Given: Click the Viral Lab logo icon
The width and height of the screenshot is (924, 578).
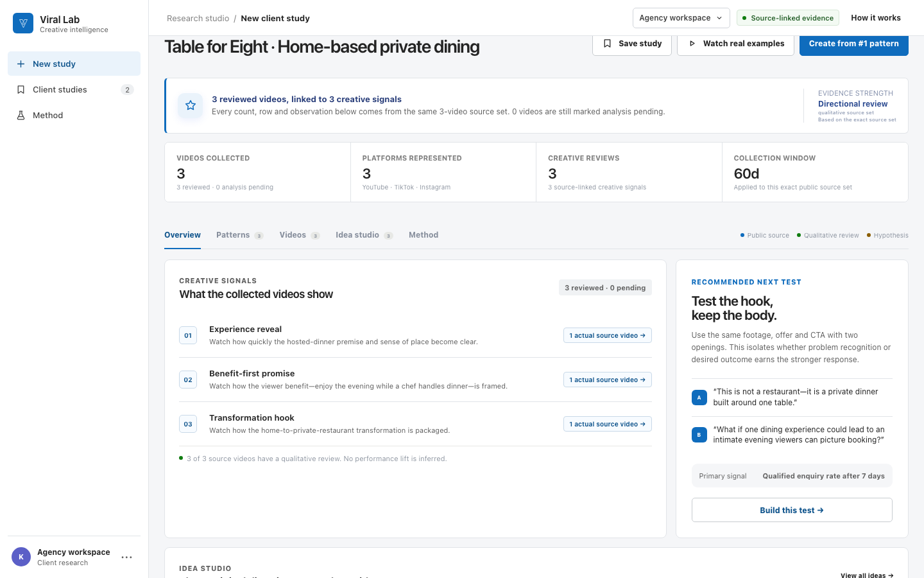Looking at the screenshot, I should [23, 23].
